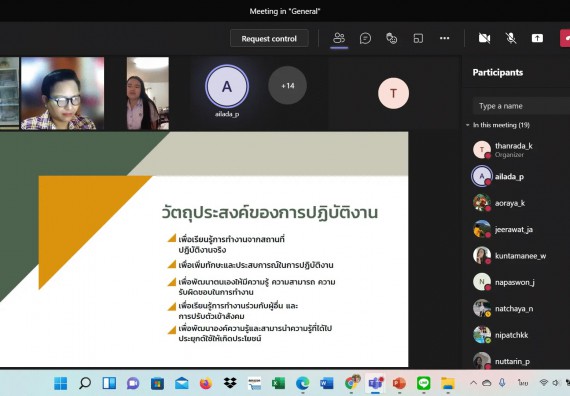Click the Share content icon

coord(537,38)
